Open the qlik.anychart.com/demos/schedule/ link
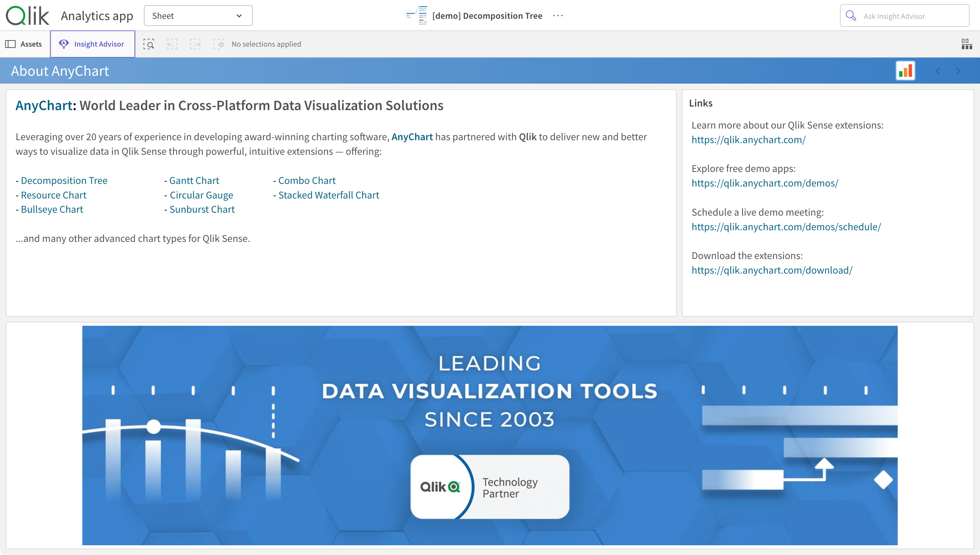Image resolution: width=980 pixels, height=555 pixels. (x=786, y=227)
